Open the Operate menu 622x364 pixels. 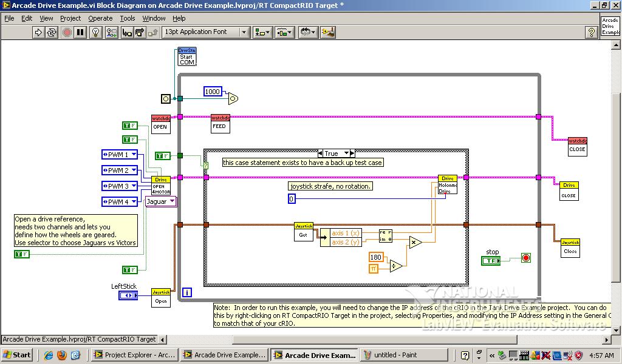click(x=100, y=18)
